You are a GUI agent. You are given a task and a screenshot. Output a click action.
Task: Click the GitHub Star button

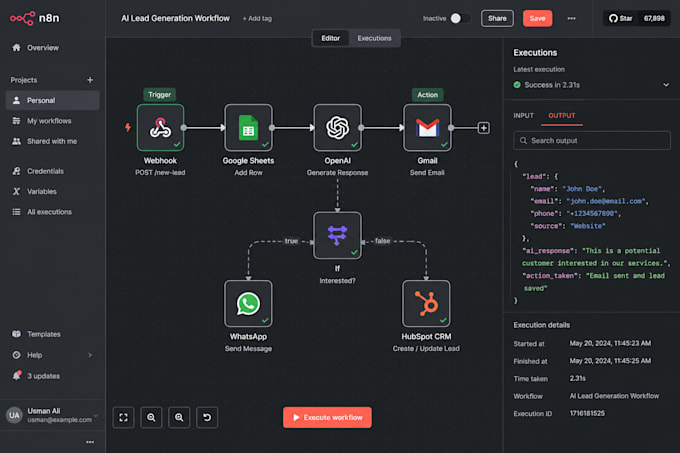[x=621, y=18]
